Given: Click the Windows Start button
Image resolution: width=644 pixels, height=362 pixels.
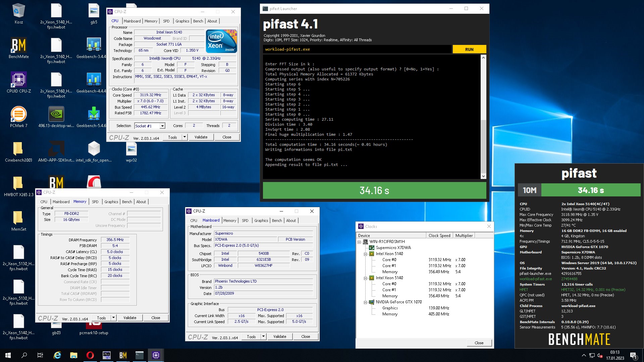Looking at the screenshot, I should click(x=8, y=355).
